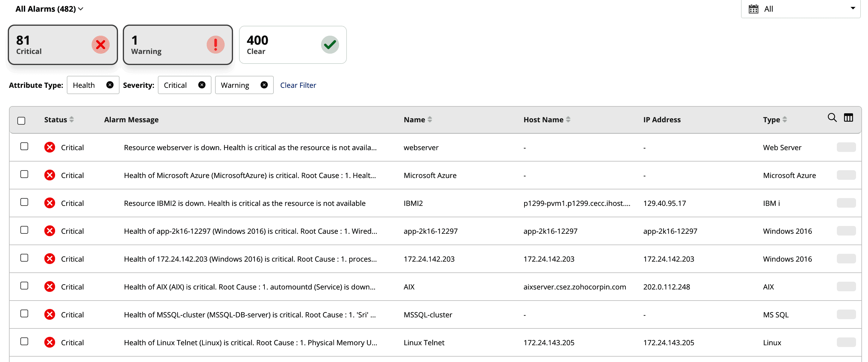Click red critical icon on webserver row
Viewport: 868px width, 362px height.
tap(49, 147)
